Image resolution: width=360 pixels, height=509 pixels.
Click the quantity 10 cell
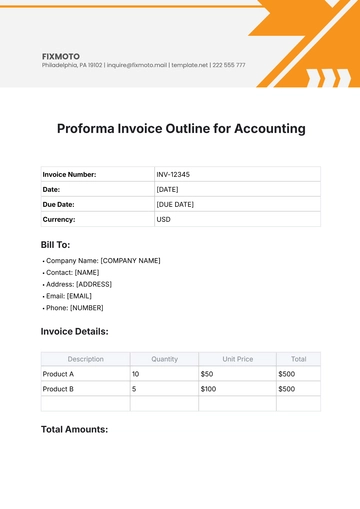click(x=165, y=374)
